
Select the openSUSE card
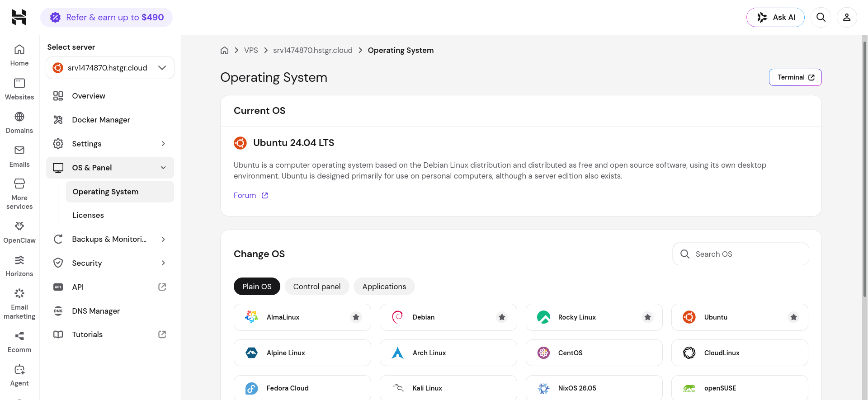click(x=740, y=388)
